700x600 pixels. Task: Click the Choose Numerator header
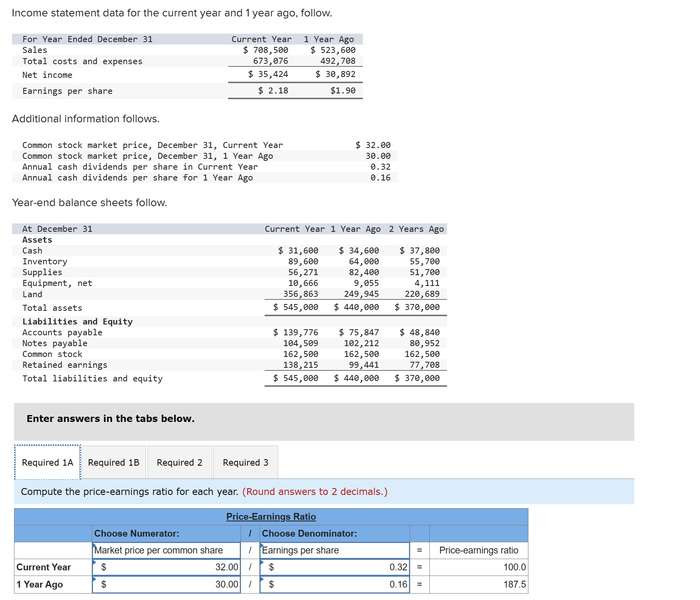click(x=137, y=533)
